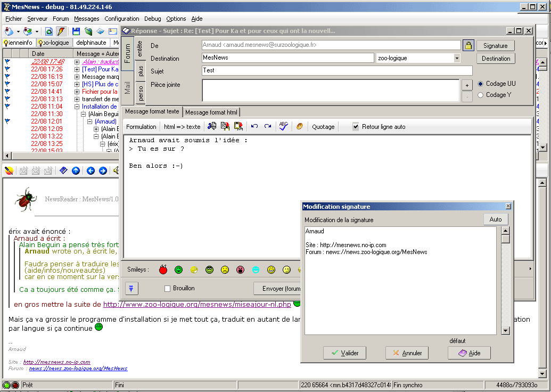Viewport: 551px width, 392px height.
Task: Check the Brouillon draft checkbox
Action: click(167, 288)
